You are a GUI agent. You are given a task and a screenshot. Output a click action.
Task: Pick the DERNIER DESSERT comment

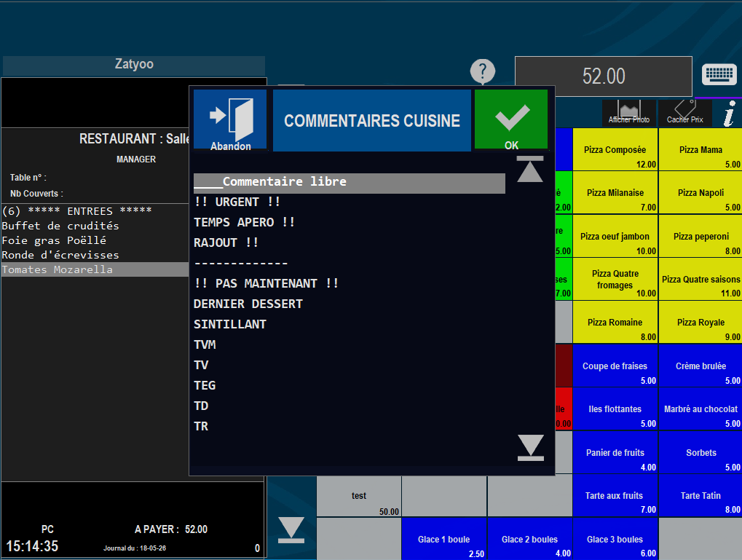248,304
